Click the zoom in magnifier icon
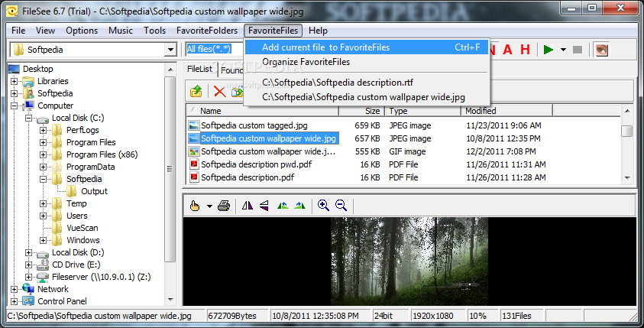 click(x=324, y=206)
